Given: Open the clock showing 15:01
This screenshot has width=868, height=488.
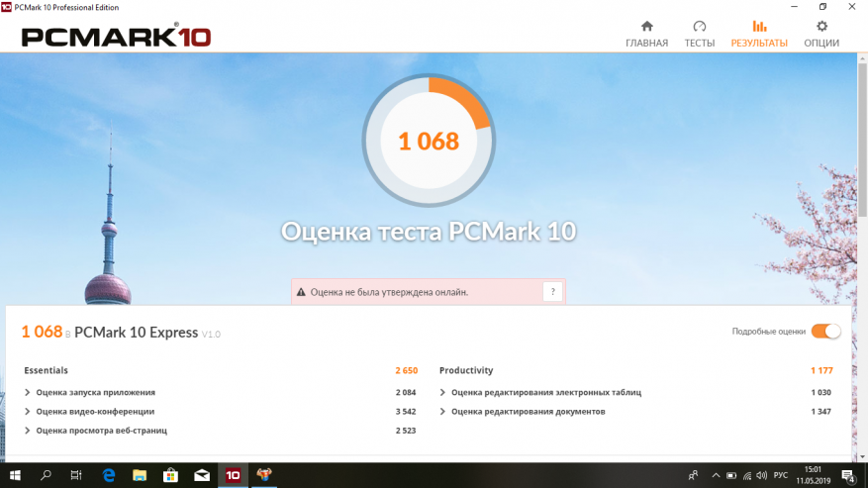Looking at the screenshot, I should pyautogui.click(x=814, y=475).
